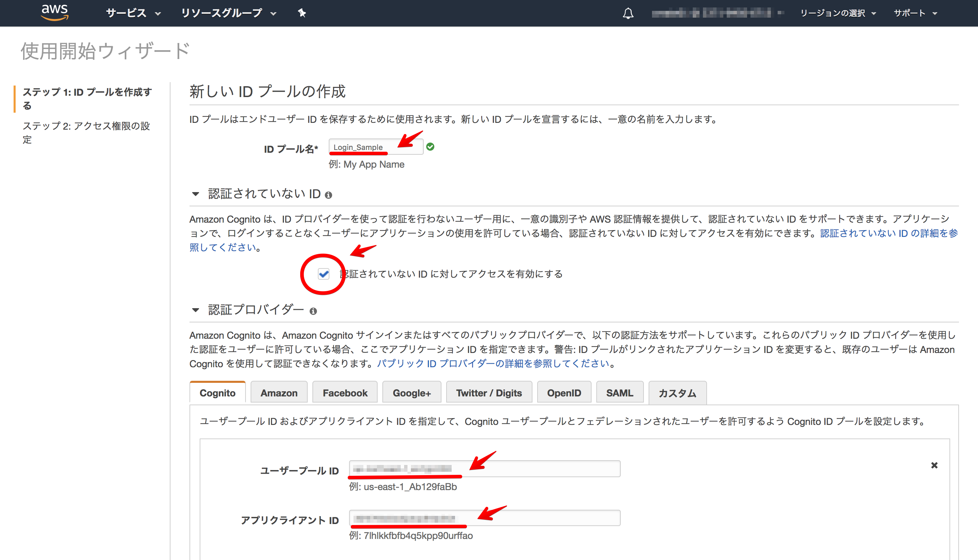Switch to the OpenID tab
Viewport: 978px width, 560px height.
(x=564, y=393)
